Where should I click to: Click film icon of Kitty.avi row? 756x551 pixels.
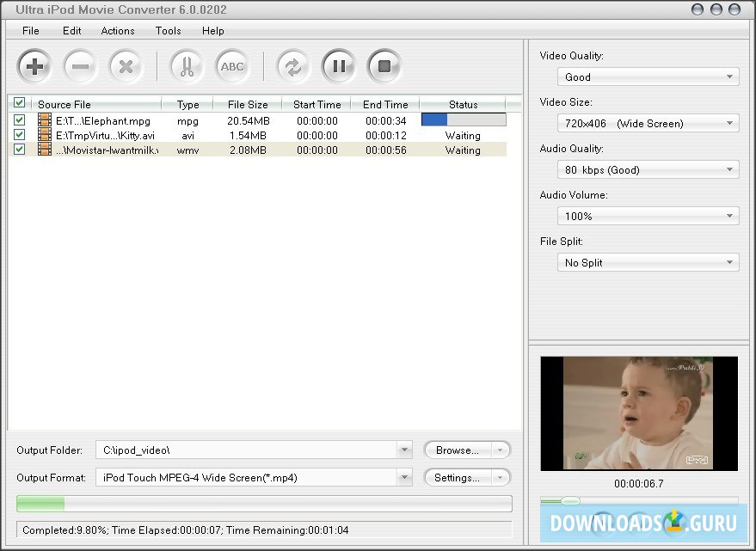pos(45,134)
